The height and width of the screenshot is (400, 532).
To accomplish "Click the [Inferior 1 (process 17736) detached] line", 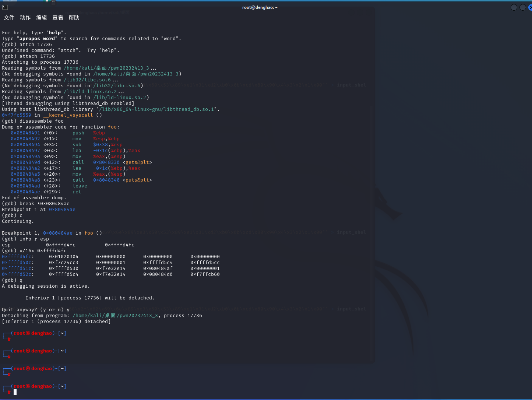I will pos(56,322).
